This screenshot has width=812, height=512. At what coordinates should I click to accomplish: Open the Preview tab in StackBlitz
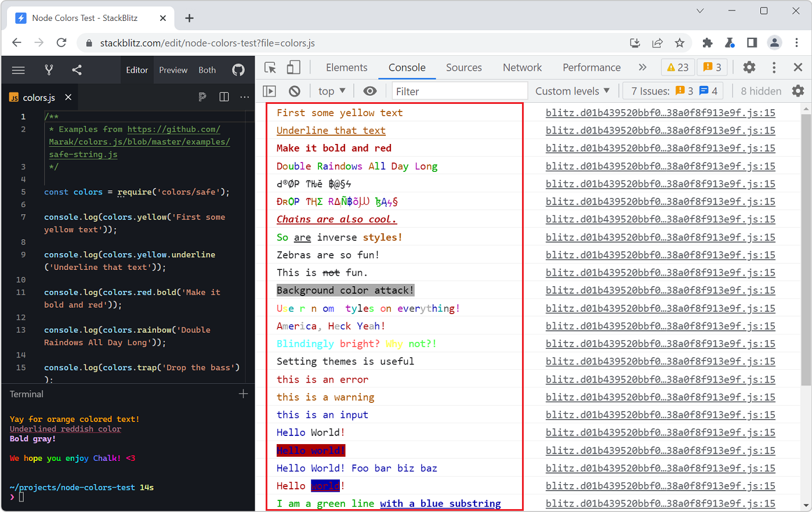[173, 70]
